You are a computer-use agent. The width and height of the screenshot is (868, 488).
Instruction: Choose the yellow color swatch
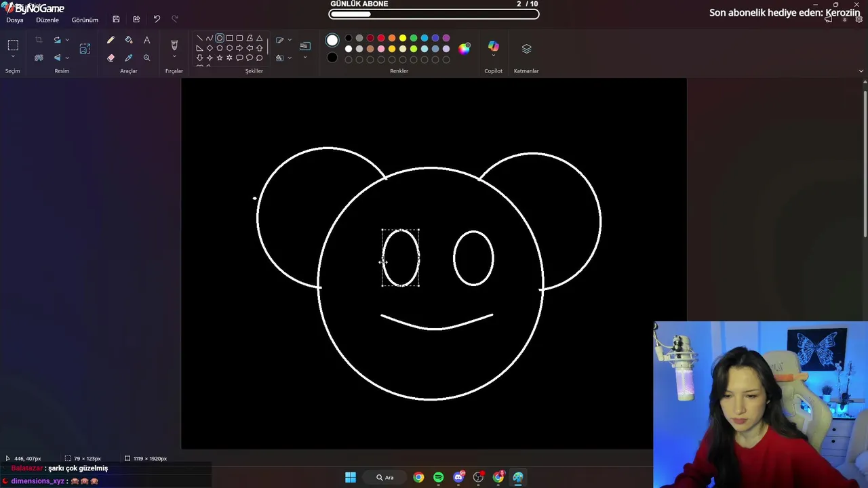(x=403, y=38)
